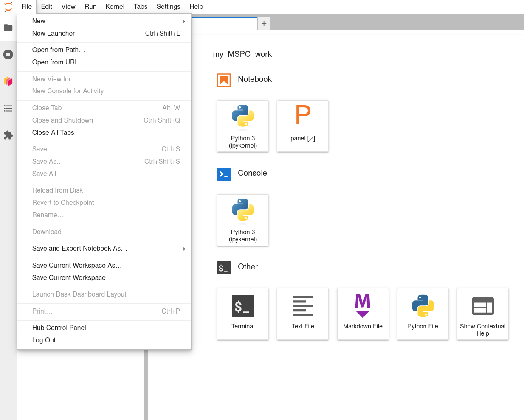Start a new Terminal from launcher
This screenshot has width=524, height=420.
243,314
